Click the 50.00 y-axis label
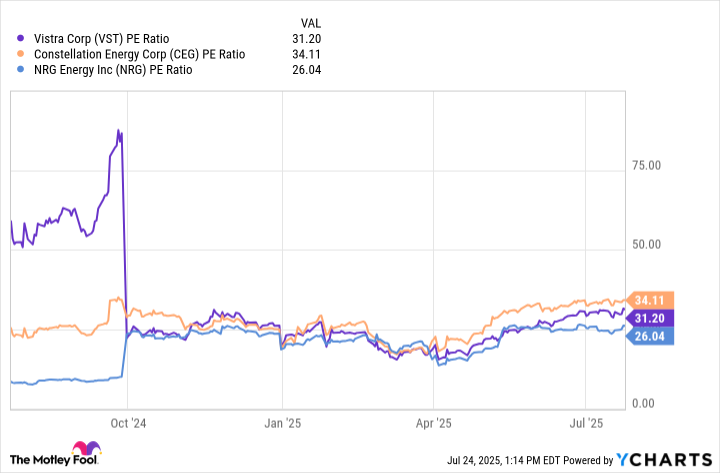Image resolution: width=720 pixels, height=473 pixels. pos(647,244)
